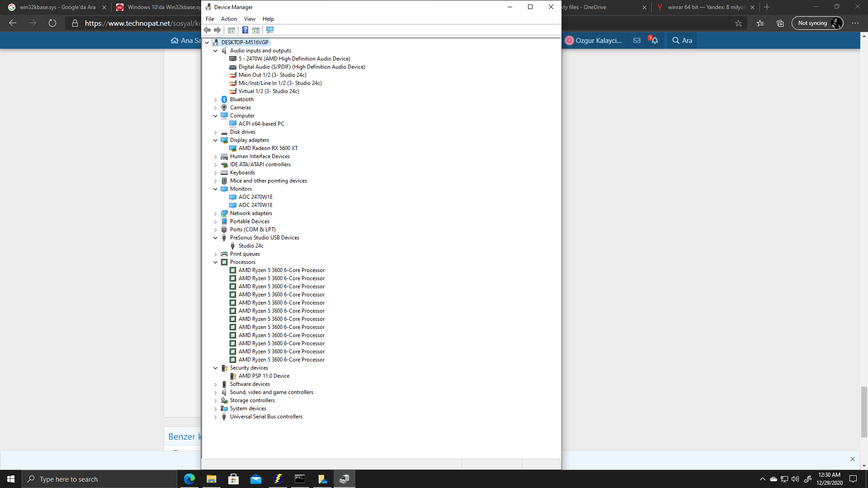Screen dimensions: 868x488
Task: Click the Windows search box
Action: [x=99, y=479]
